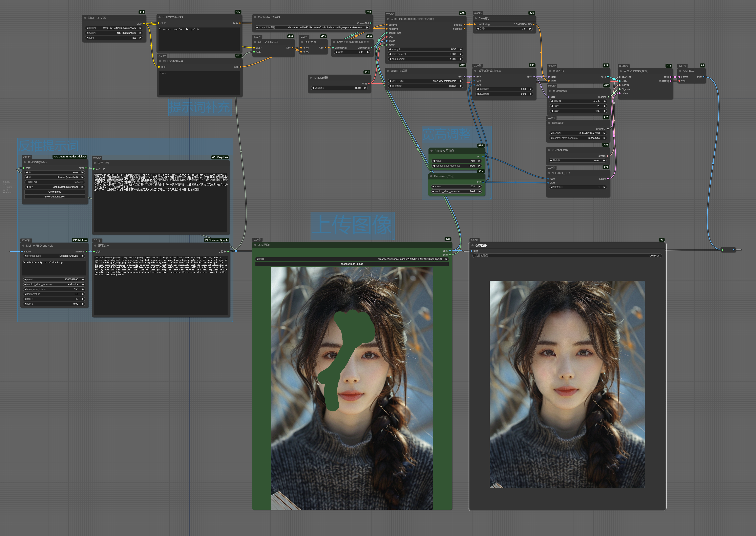The height and width of the screenshot is (536, 756).
Task: Collapse the 设置UnionControlNet类型 node via its dot
Action: click(334, 42)
